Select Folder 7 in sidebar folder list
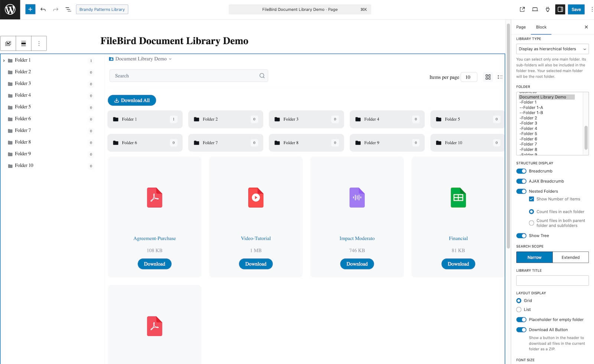The height and width of the screenshot is (364, 594). [x=528, y=144]
